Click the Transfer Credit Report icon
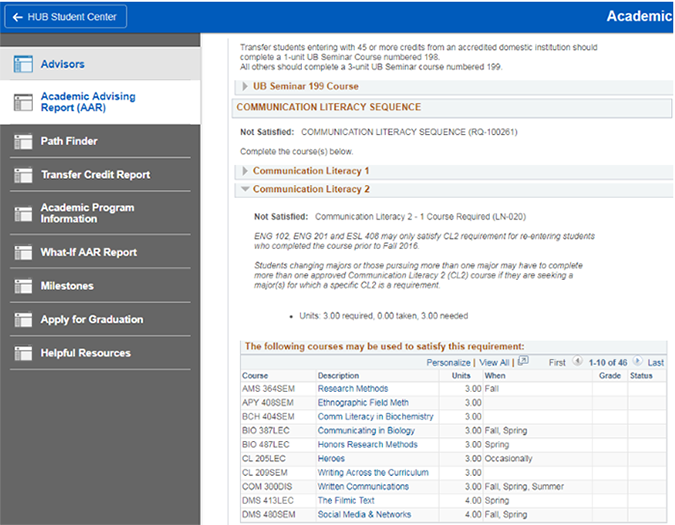 22,175
